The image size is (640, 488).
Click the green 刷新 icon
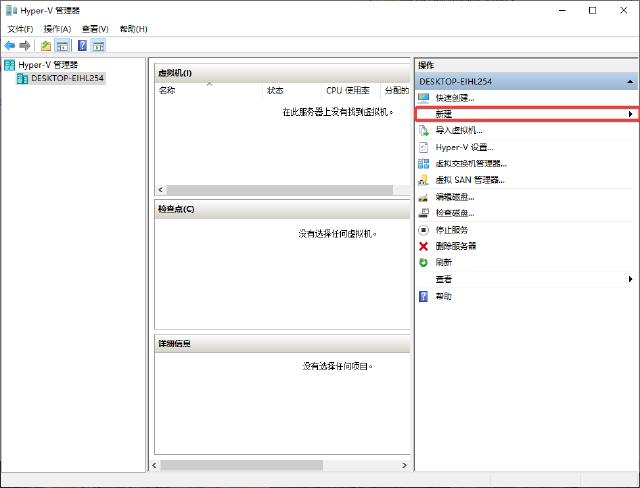(424, 262)
